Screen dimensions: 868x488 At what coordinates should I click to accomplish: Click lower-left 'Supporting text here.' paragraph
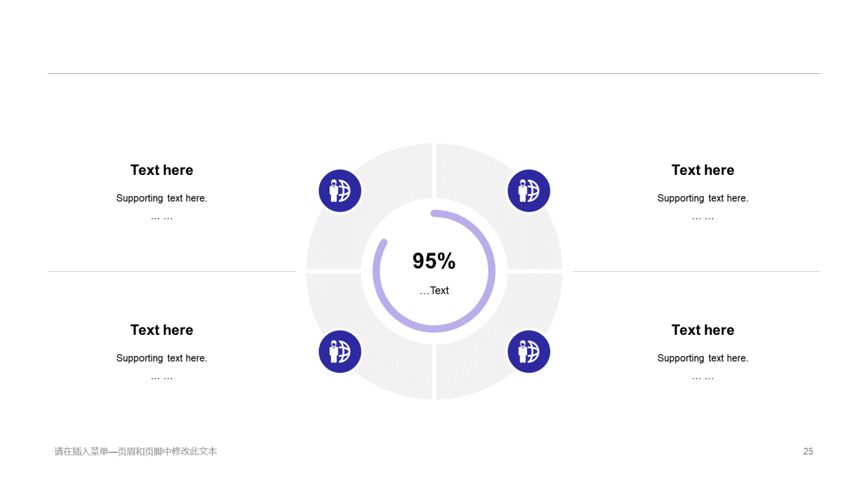pos(162,359)
